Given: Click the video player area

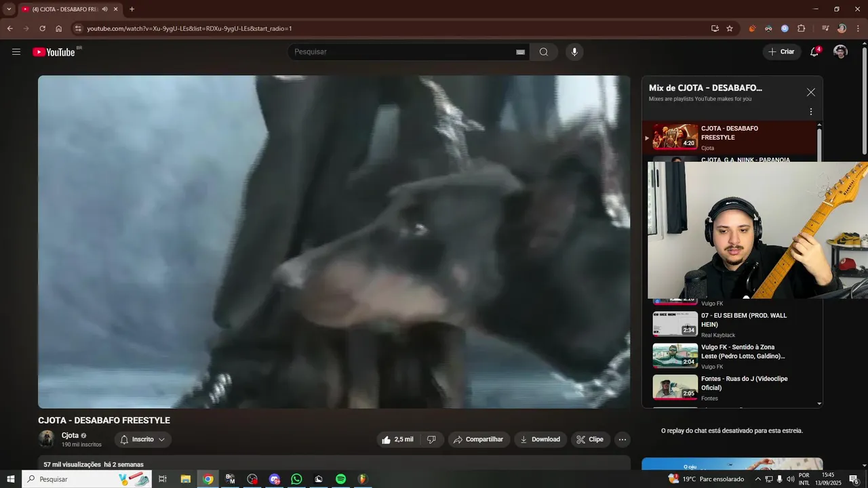Looking at the screenshot, I should pos(334,241).
